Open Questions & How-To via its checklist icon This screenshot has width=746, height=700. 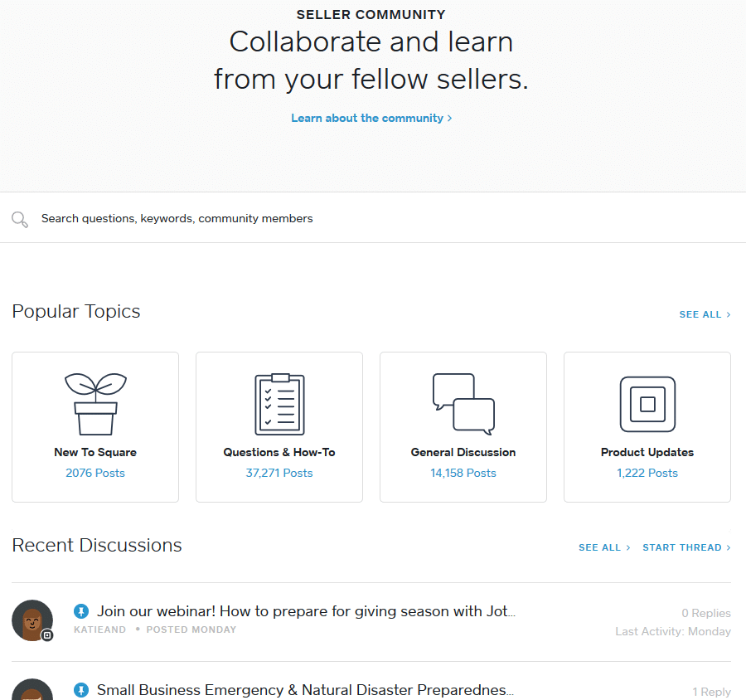pyautogui.click(x=279, y=404)
